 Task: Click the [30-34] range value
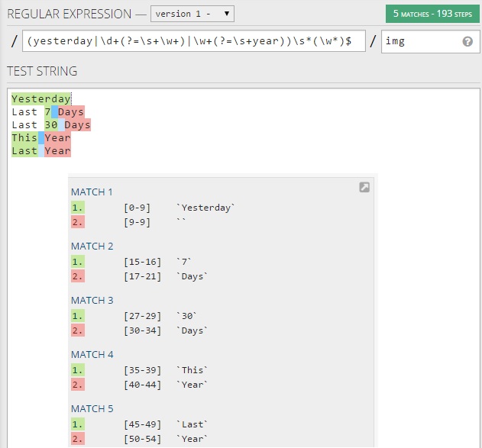(142, 330)
